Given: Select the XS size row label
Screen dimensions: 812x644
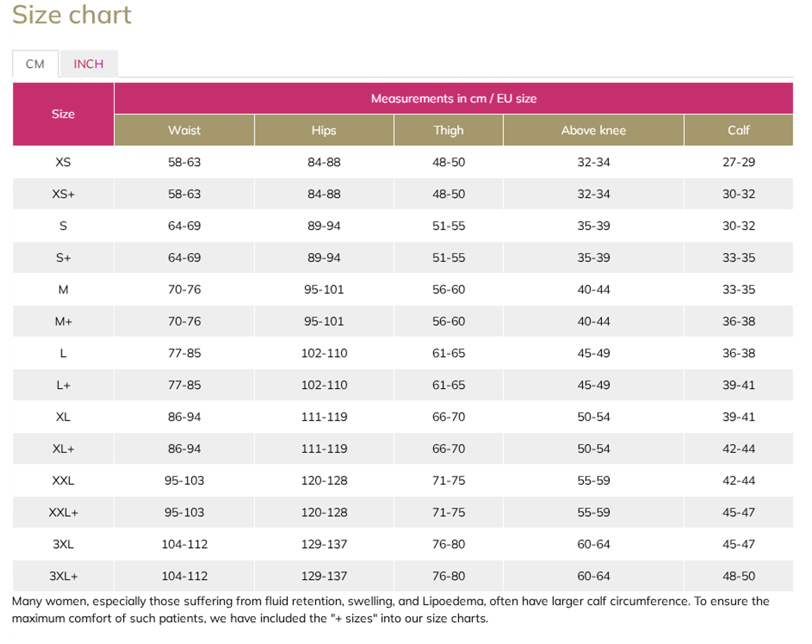Looking at the screenshot, I should coord(63,162).
